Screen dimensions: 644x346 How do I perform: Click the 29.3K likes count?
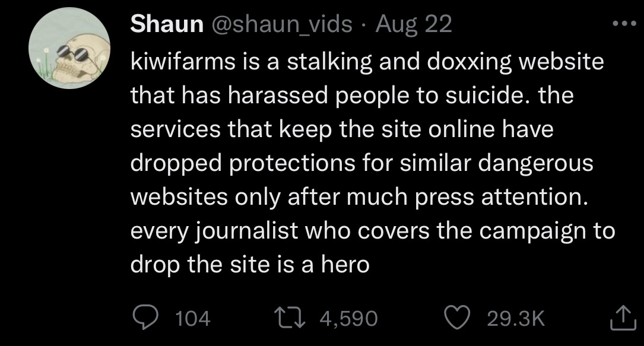516,319
